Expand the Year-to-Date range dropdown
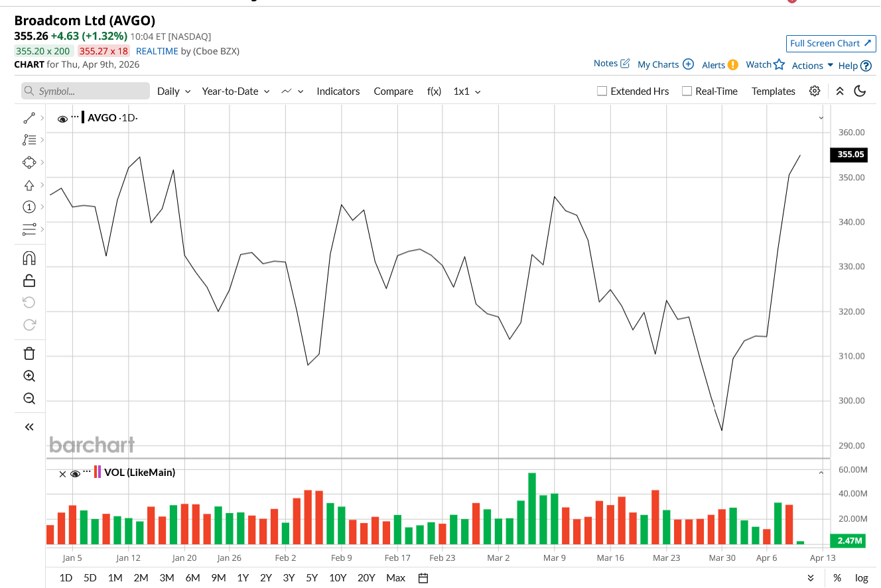The image size is (881, 588). (236, 91)
